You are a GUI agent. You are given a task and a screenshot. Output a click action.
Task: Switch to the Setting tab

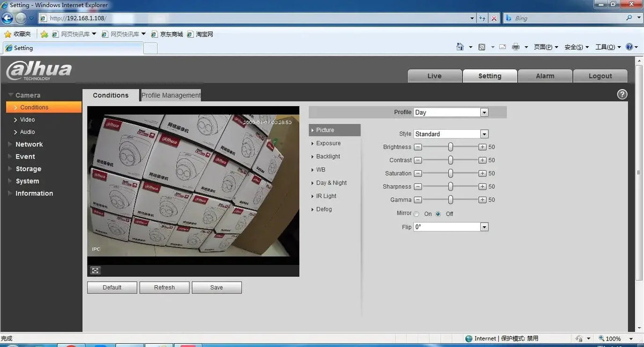click(490, 76)
